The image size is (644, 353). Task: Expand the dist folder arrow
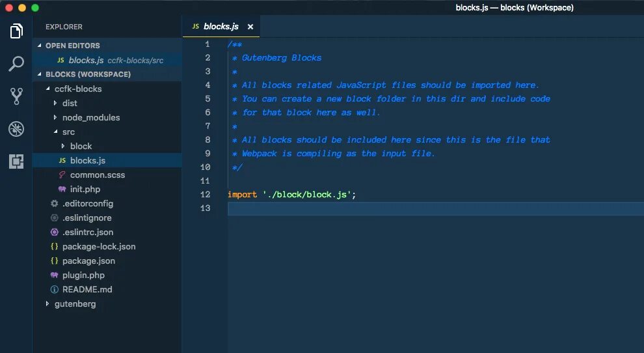pyautogui.click(x=55, y=103)
